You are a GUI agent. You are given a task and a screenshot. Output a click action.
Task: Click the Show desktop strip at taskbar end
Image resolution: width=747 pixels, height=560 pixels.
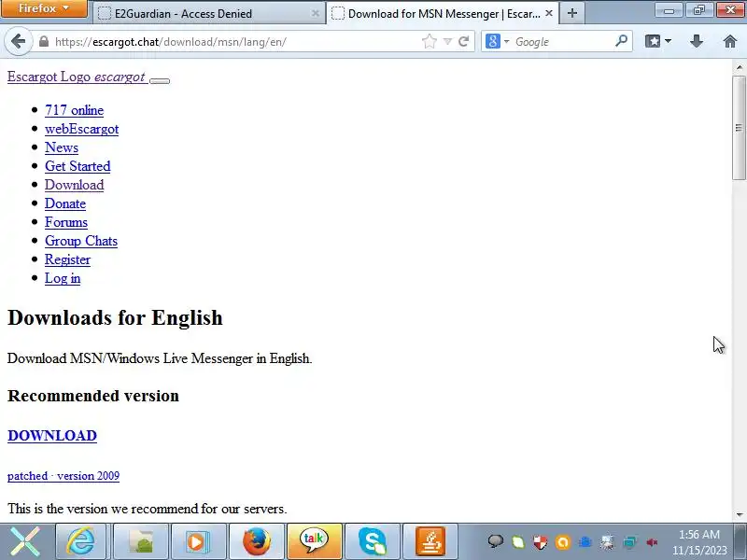pyautogui.click(x=741, y=541)
